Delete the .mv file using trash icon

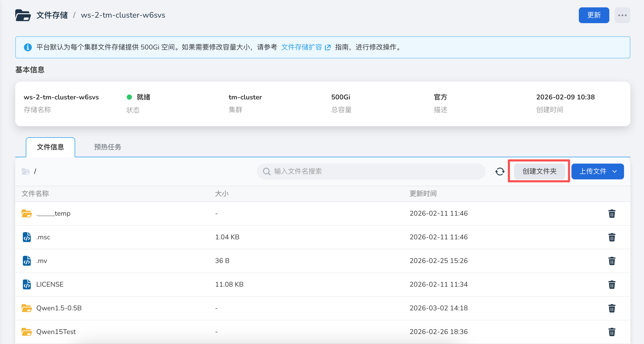612,261
